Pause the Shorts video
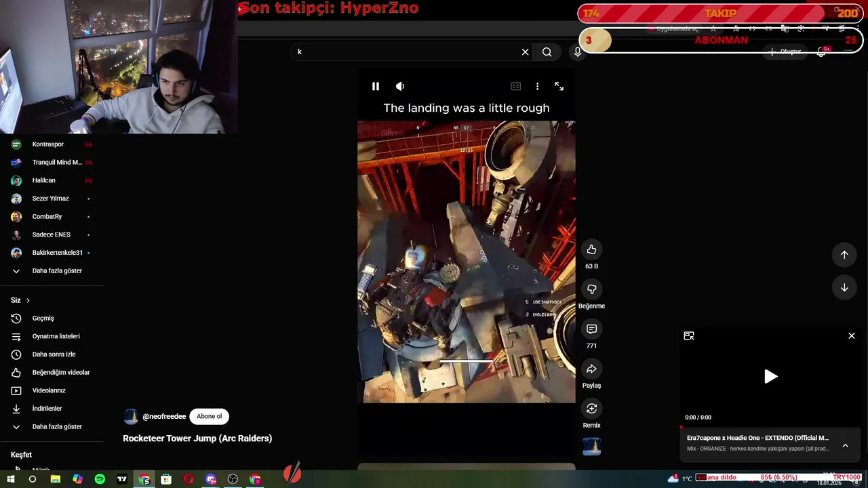This screenshot has height=488, width=868. (375, 86)
